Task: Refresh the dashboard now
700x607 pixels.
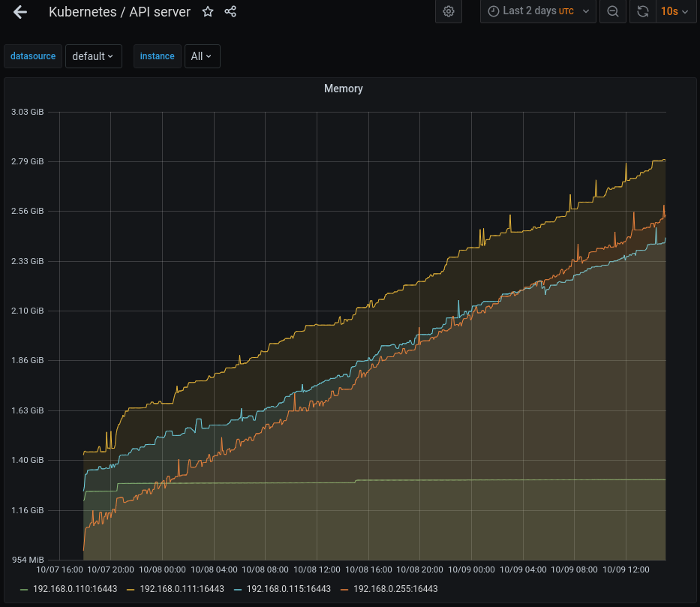Action: 643,11
